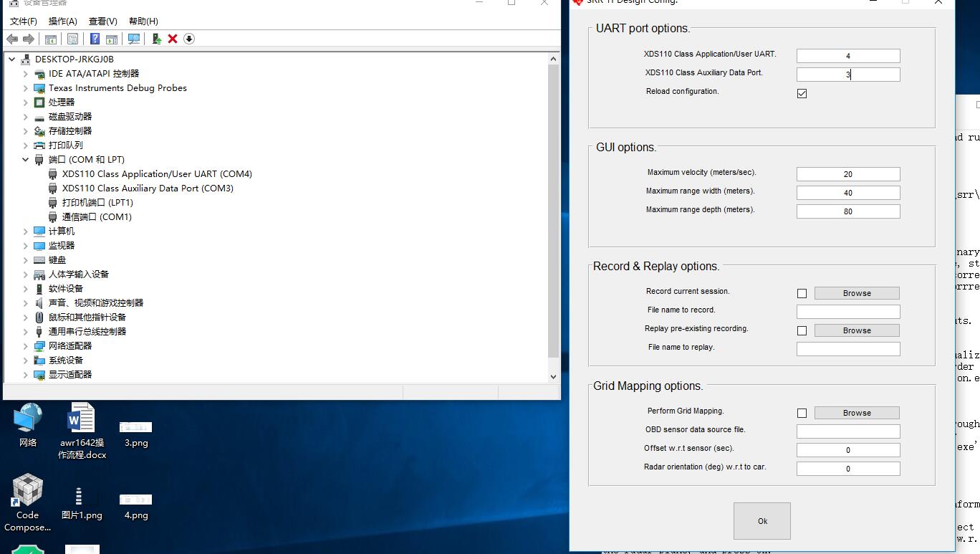Open Help via the blue question mark icon
Viewport: 980px width, 554px height.
point(95,39)
